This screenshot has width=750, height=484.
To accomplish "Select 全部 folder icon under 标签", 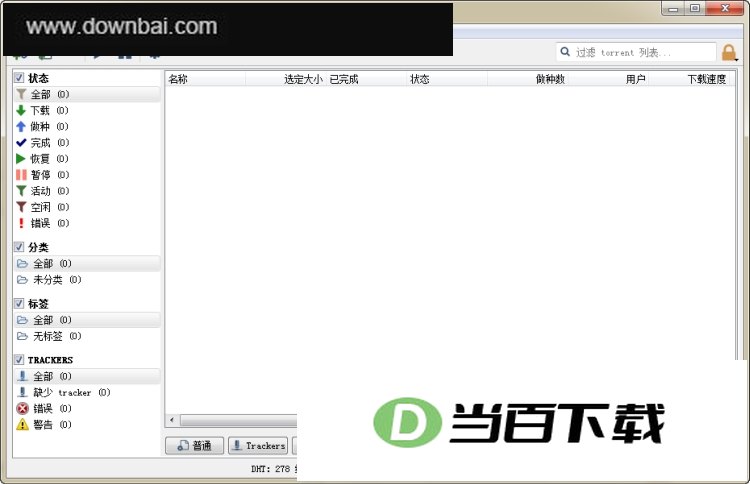I will (22, 320).
